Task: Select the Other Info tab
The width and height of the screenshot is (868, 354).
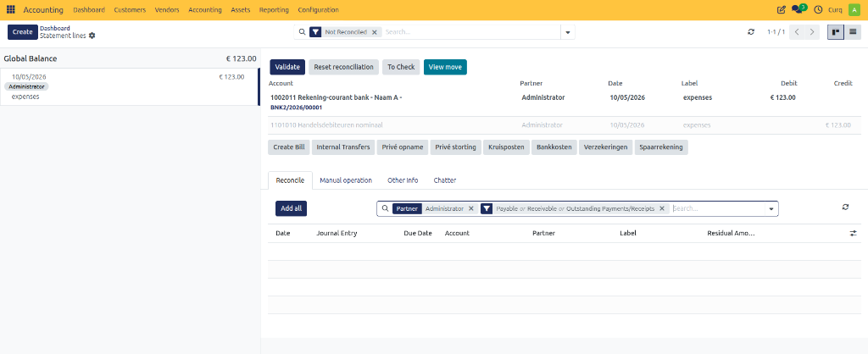Action: click(403, 180)
